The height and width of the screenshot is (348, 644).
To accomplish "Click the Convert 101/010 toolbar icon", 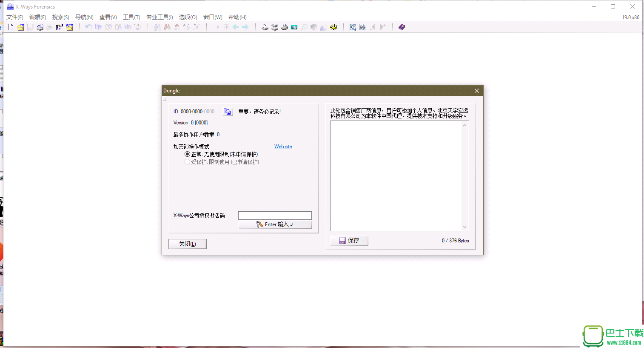I will 137,27.
